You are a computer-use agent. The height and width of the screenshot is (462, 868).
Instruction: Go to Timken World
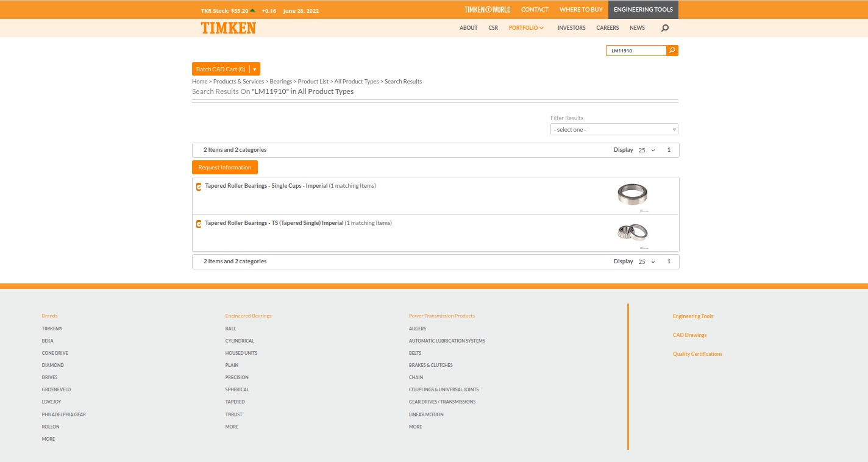(487, 10)
